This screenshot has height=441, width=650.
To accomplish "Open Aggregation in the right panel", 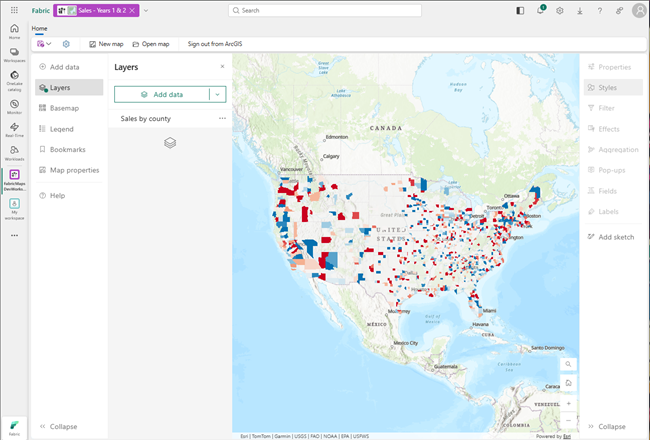I will [613, 150].
